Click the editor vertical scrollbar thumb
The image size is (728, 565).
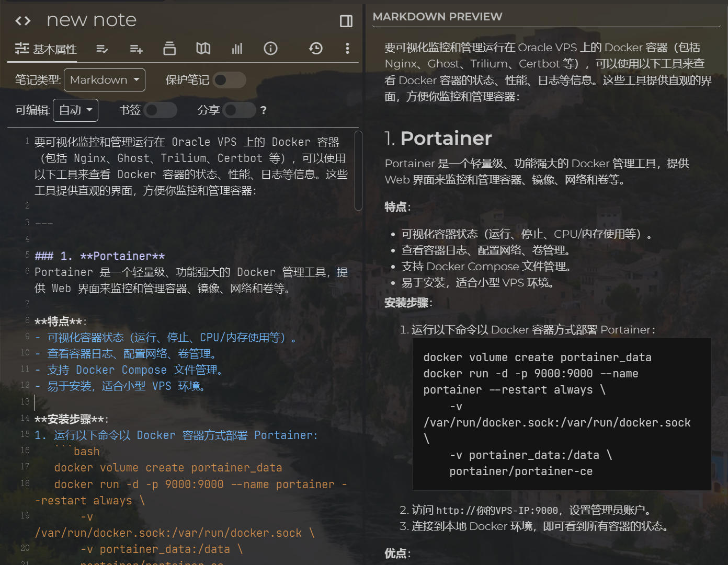click(x=358, y=171)
